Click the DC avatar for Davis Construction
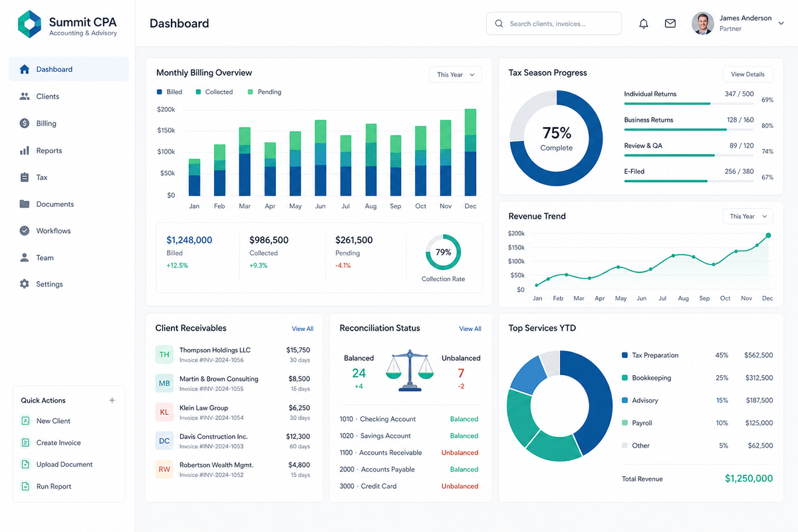This screenshot has width=798, height=532. tap(164, 441)
